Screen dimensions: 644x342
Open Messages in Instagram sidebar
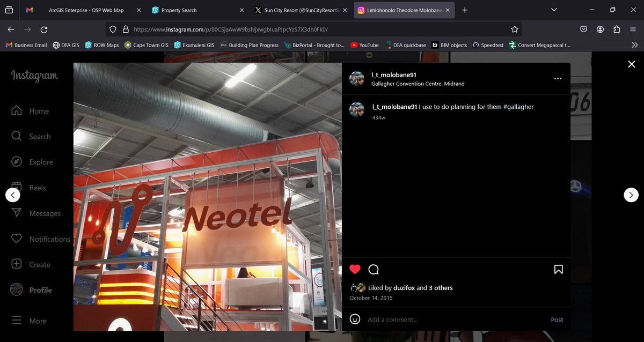click(x=36, y=213)
